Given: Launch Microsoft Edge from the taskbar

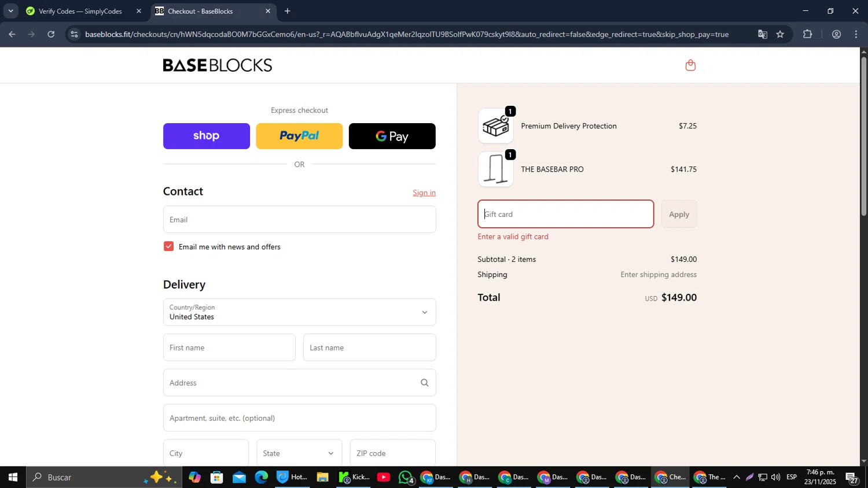Looking at the screenshot, I should [x=261, y=477].
